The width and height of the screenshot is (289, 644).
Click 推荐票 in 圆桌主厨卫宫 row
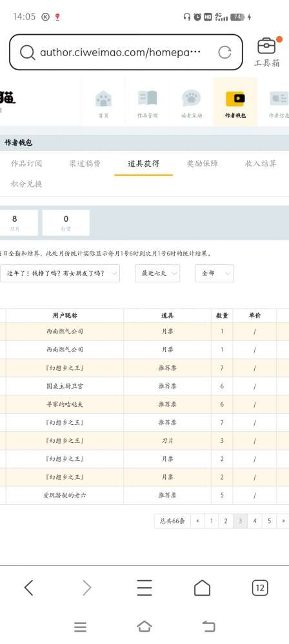tap(167, 386)
